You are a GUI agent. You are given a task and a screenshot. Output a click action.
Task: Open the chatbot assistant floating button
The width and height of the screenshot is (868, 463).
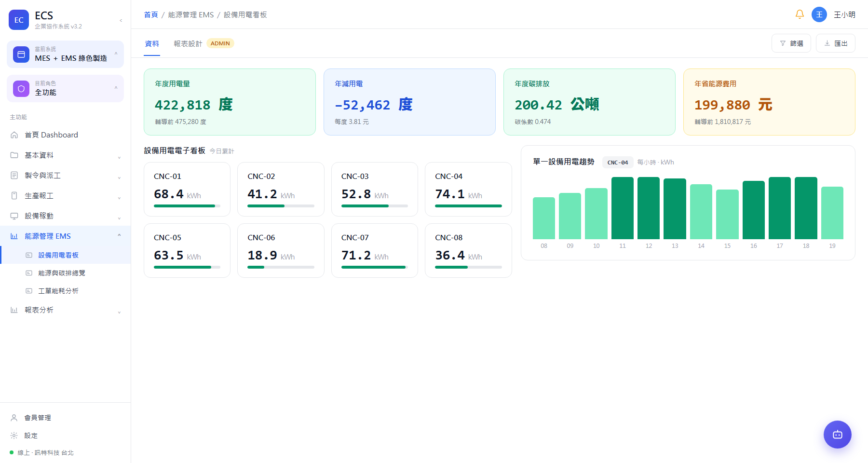[838, 435]
